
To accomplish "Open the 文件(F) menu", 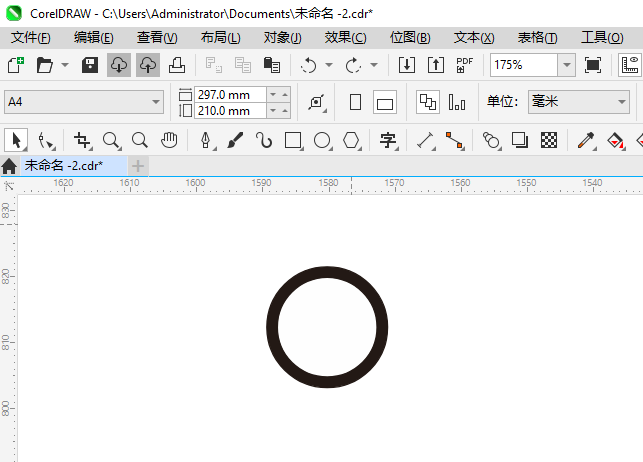I will (30, 38).
